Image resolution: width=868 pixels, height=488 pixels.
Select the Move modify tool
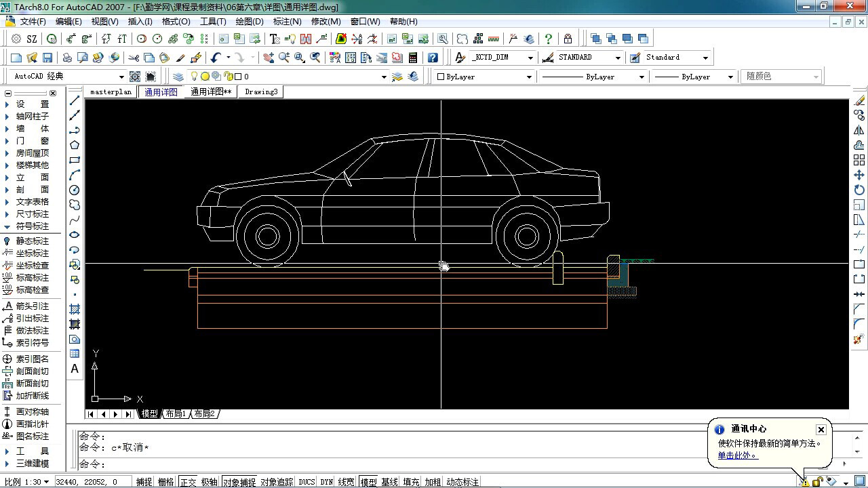(x=859, y=175)
